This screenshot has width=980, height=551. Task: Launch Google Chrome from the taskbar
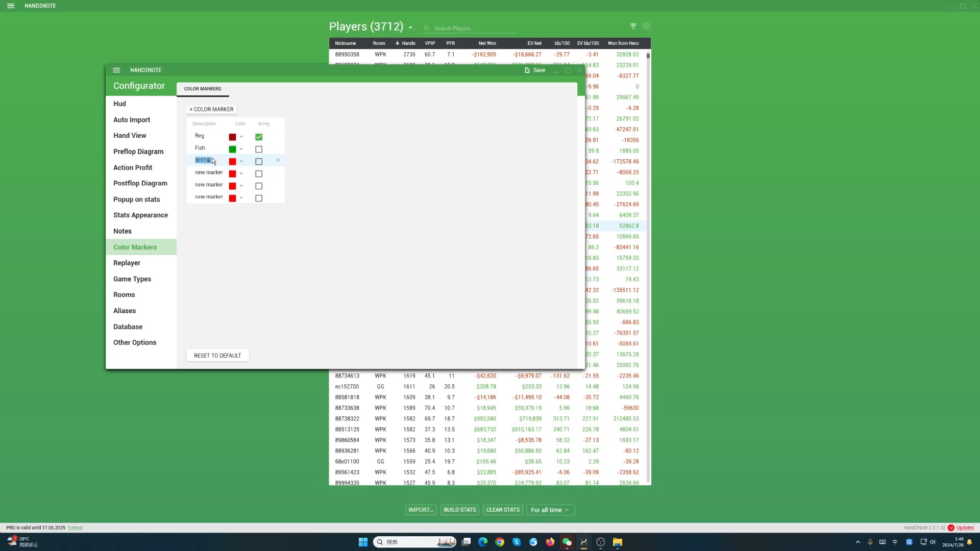(500, 542)
